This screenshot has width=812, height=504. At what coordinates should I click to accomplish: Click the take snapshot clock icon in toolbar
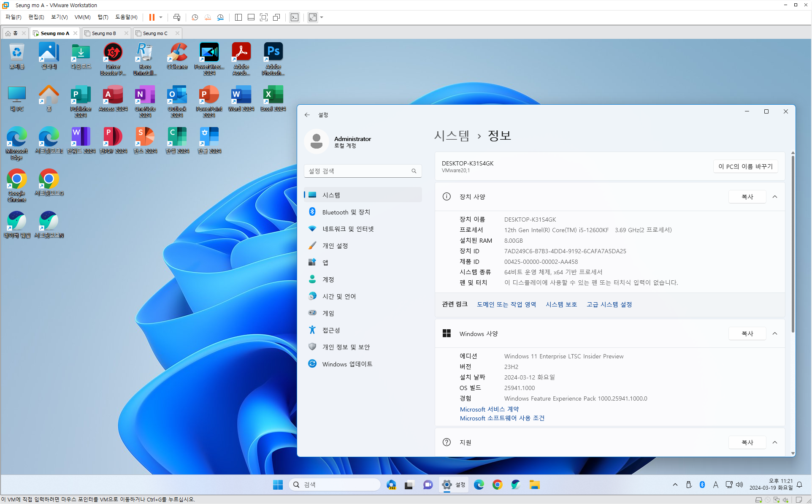(x=195, y=17)
